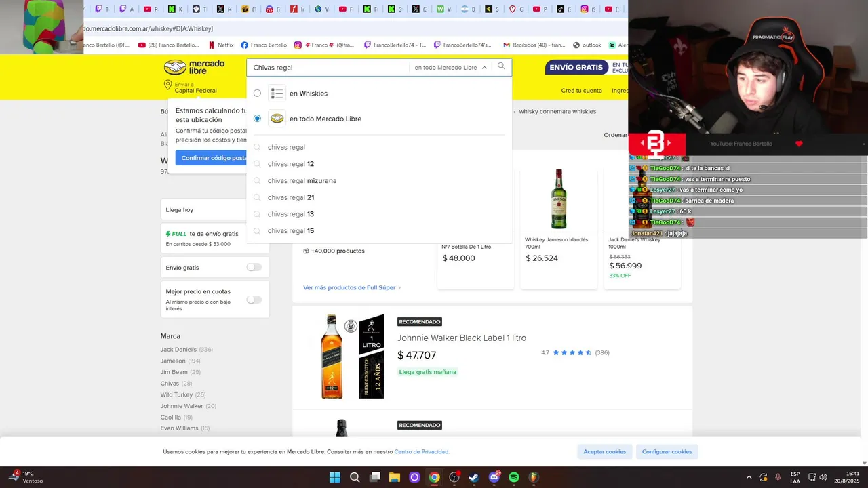Select the 'en todo Mercado Libre' radio option
This screenshot has width=868, height=488.
pos(257,119)
